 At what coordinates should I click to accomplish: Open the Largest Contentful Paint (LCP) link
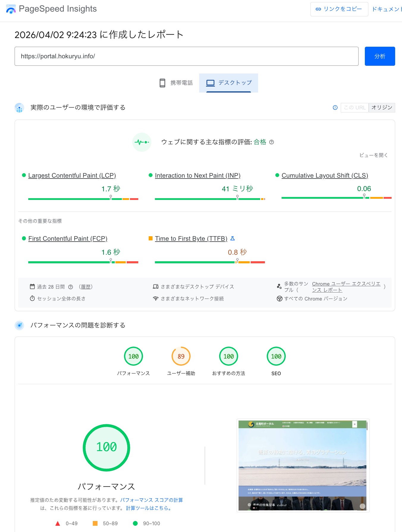(x=72, y=176)
